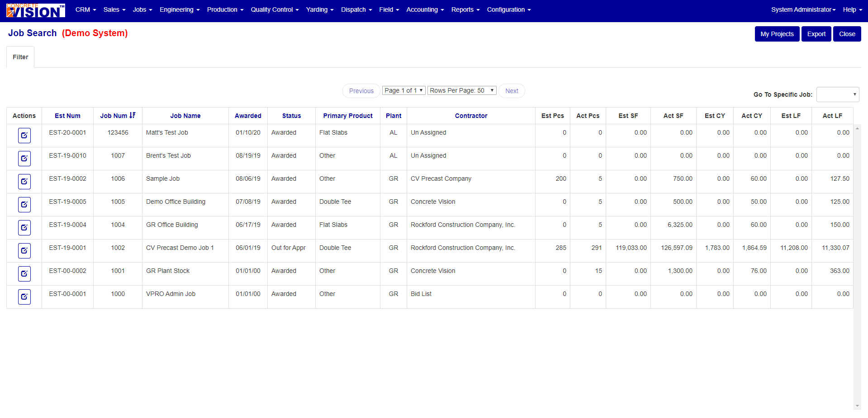The width and height of the screenshot is (868, 418).
Task: Click estimate number EST-20-0001
Action: [x=67, y=132]
